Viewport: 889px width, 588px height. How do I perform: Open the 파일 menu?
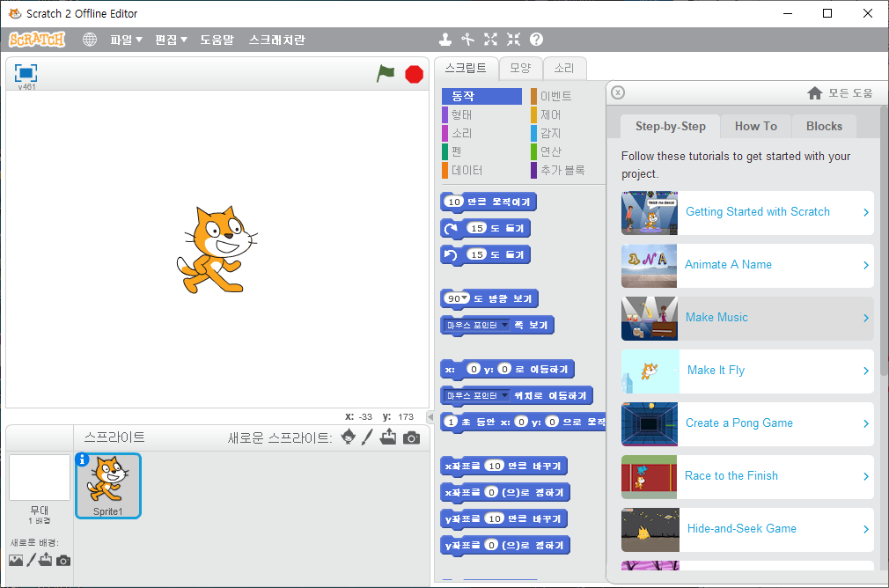point(126,40)
